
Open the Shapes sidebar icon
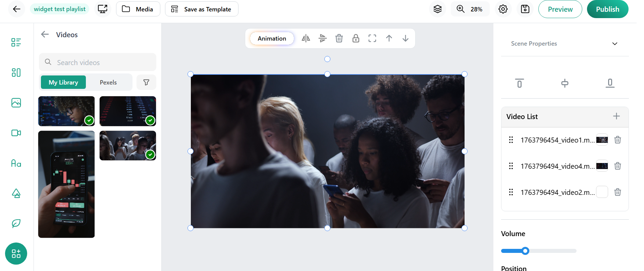coord(16,193)
